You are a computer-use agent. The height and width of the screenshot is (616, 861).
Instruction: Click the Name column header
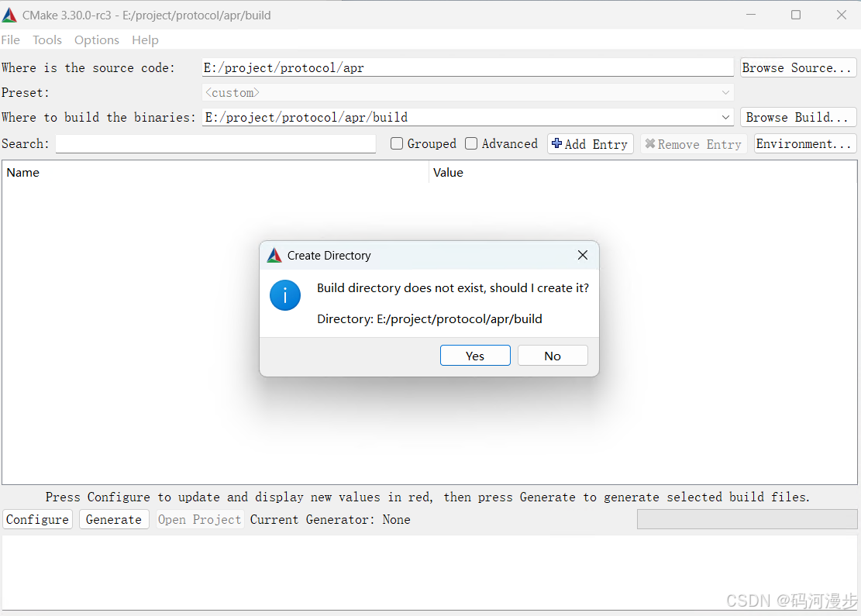click(x=215, y=172)
